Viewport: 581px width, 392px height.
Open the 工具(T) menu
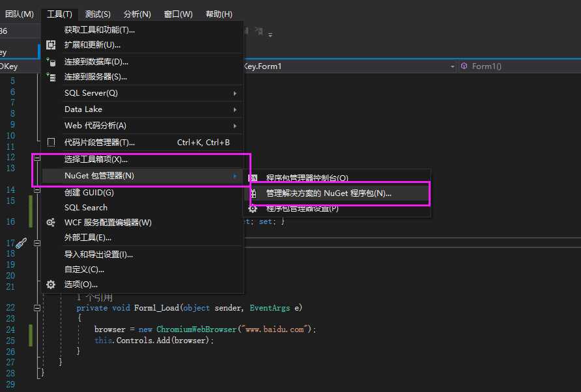click(59, 14)
